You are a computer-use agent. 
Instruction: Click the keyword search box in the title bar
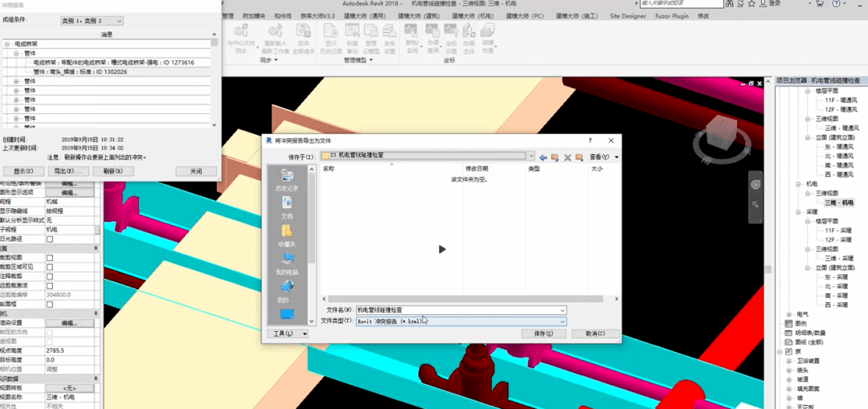(x=682, y=3)
